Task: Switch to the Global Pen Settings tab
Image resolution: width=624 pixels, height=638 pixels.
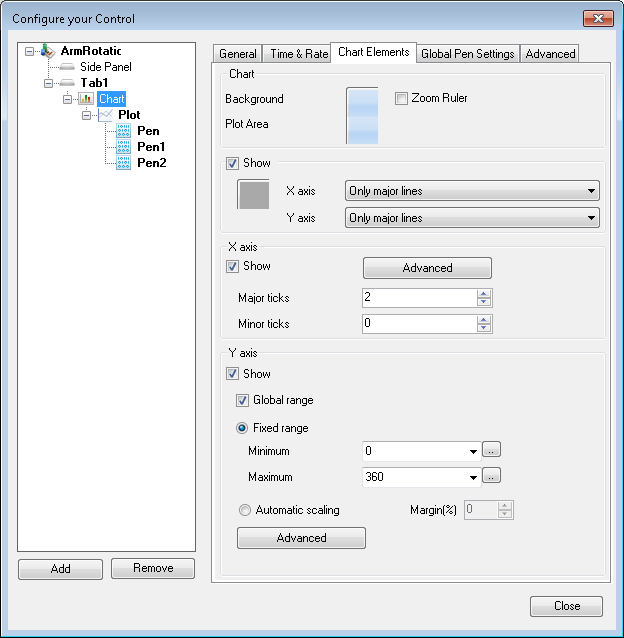Action: point(467,54)
